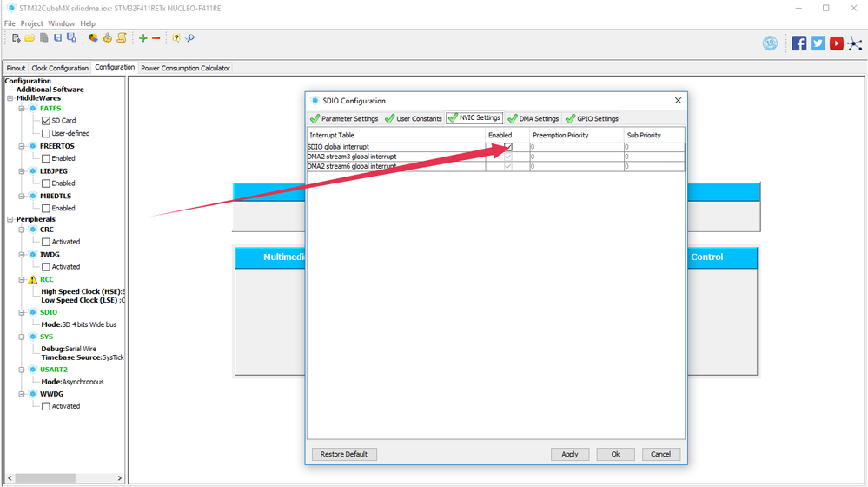Image resolution: width=868 pixels, height=487 pixels.
Task: Open the ST anniversary badge icon
Action: pos(770,43)
